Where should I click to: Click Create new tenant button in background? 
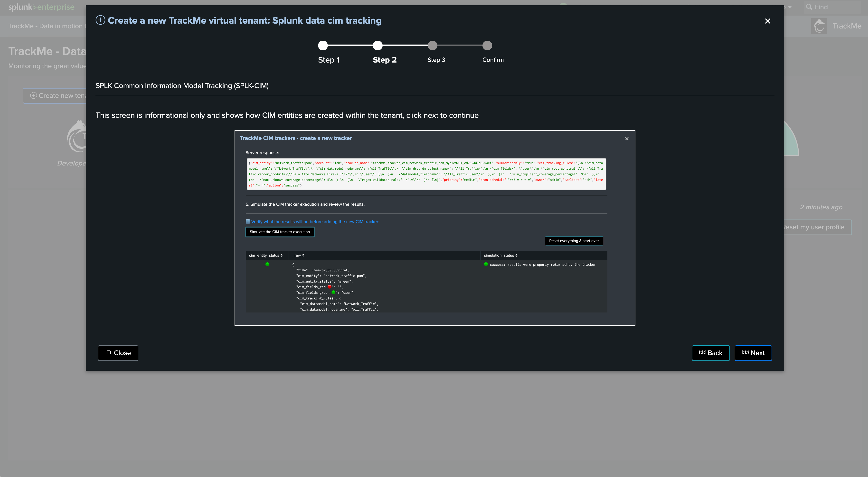[55, 96]
